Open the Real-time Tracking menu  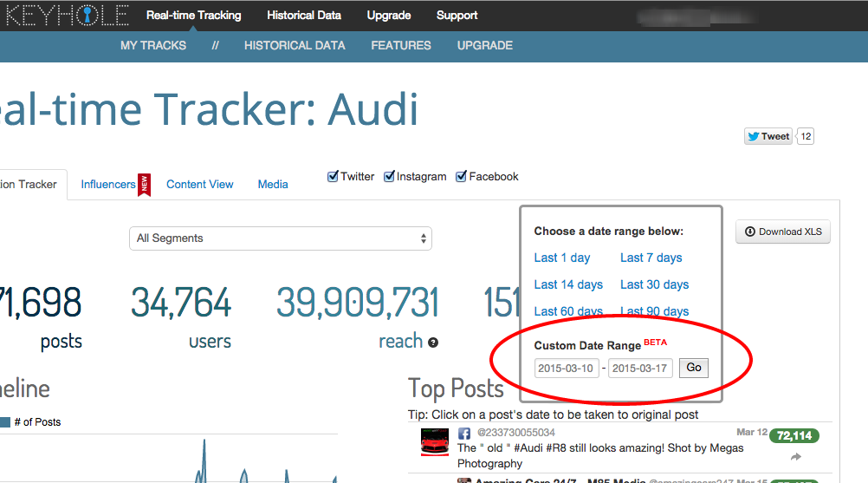coord(194,16)
